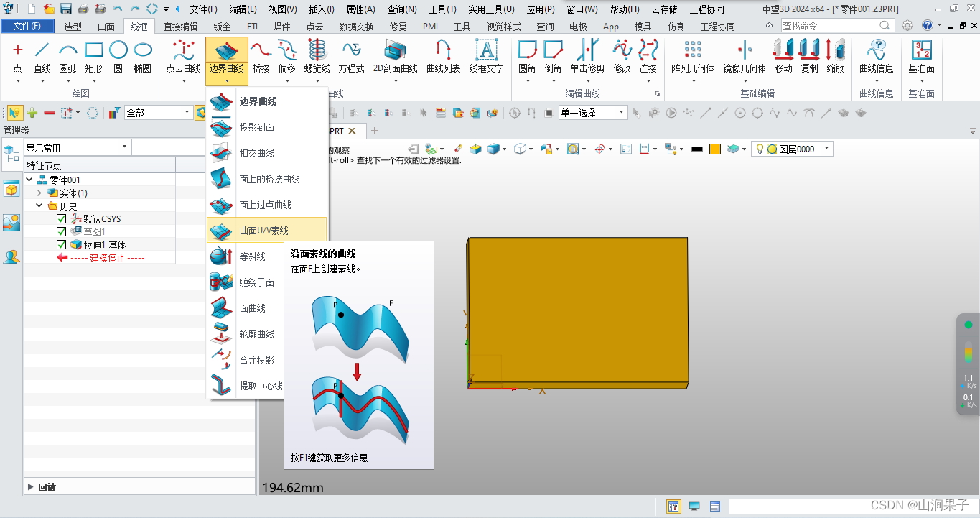Screen dimensions: 980x518
Task: Open the 曲线列表 curve list tool
Action: (x=444, y=57)
